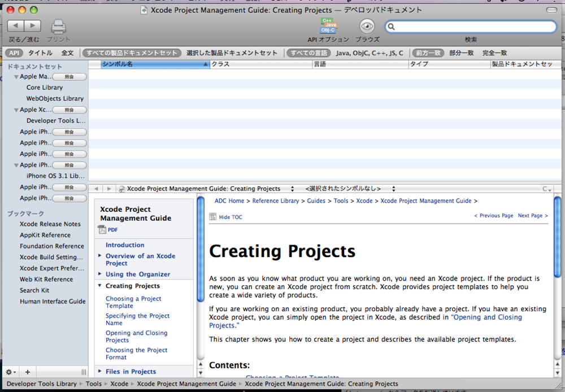Open Introduction in table of contents
565x392 pixels.
point(125,245)
